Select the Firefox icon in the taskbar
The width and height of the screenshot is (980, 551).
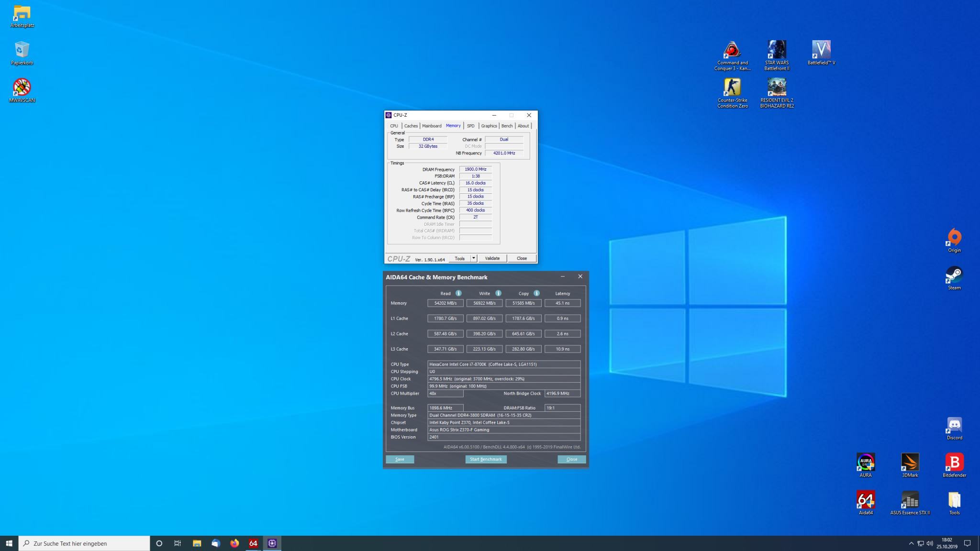234,543
